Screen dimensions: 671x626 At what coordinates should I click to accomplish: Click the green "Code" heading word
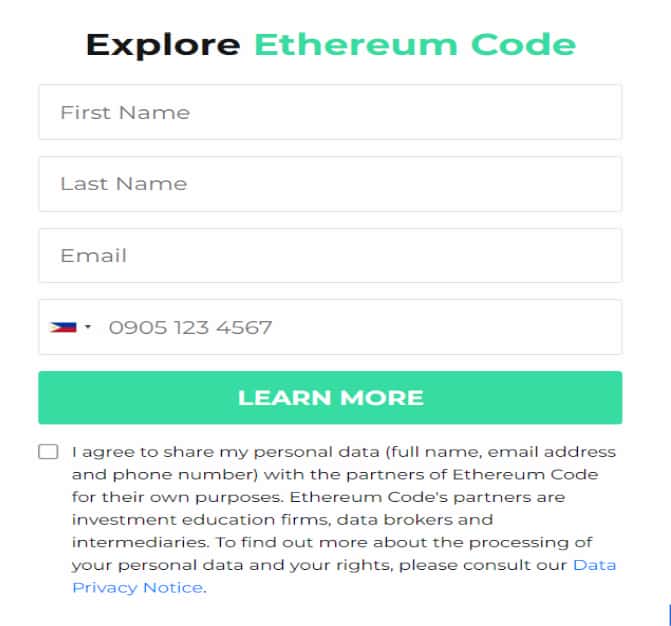[x=523, y=45]
